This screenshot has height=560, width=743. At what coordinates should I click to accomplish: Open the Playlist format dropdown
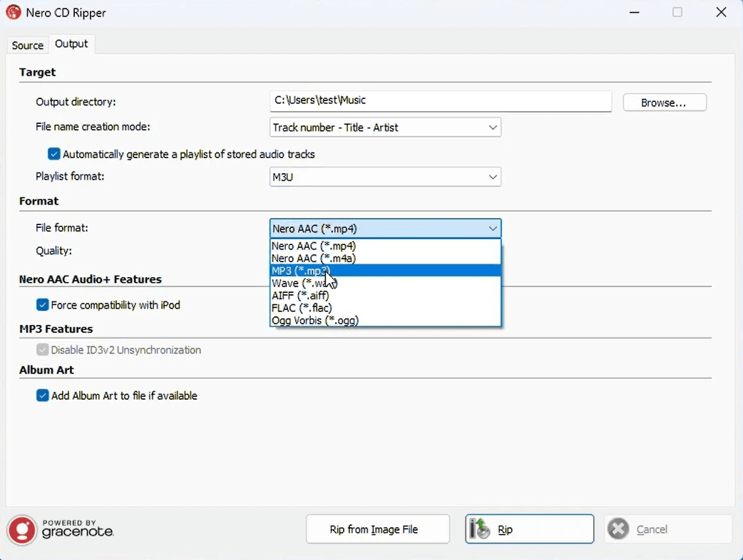[x=385, y=177]
